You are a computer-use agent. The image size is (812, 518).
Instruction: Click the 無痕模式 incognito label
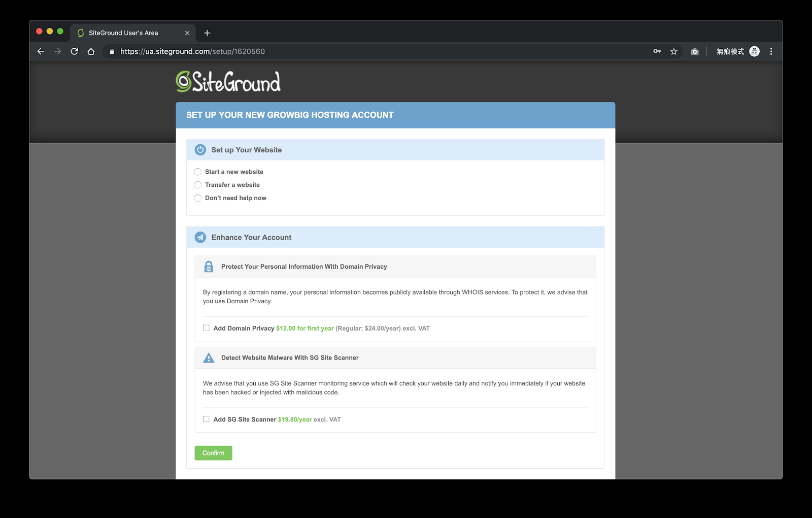(730, 51)
